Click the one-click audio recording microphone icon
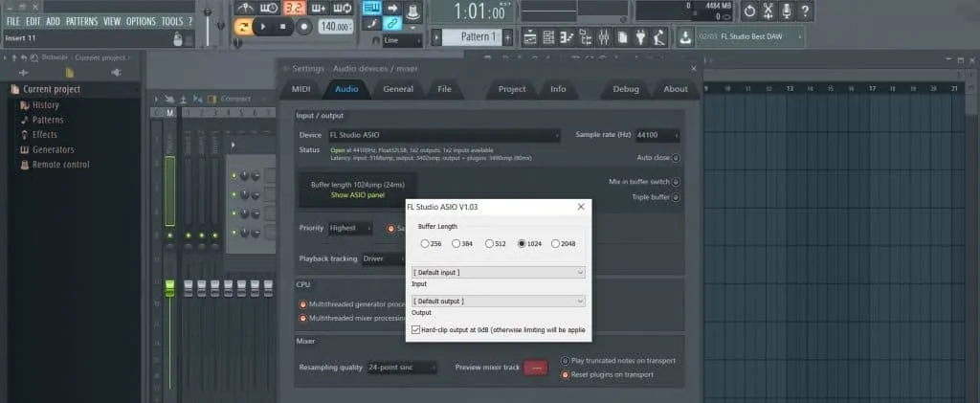The width and height of the screenshot is (980, 403). [x=787, y=11]
